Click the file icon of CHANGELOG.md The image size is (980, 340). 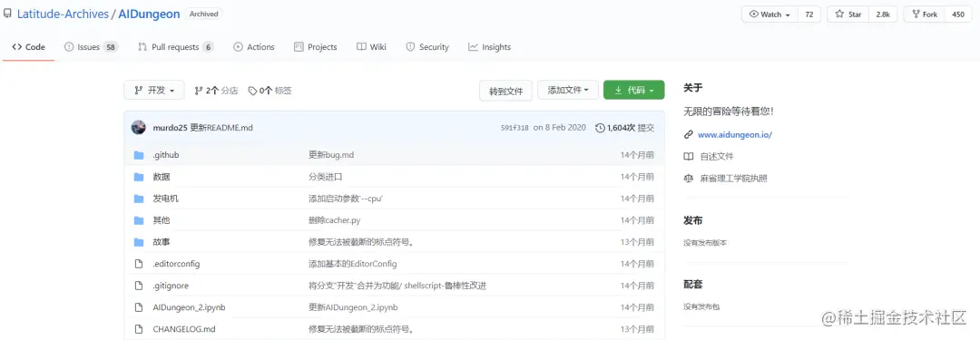click(139, 329)
